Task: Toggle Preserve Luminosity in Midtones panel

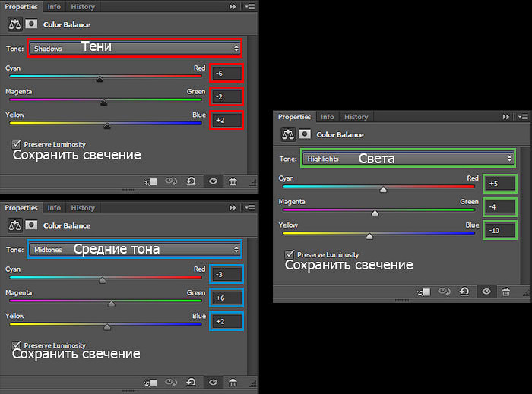Action: coord(16,345)
